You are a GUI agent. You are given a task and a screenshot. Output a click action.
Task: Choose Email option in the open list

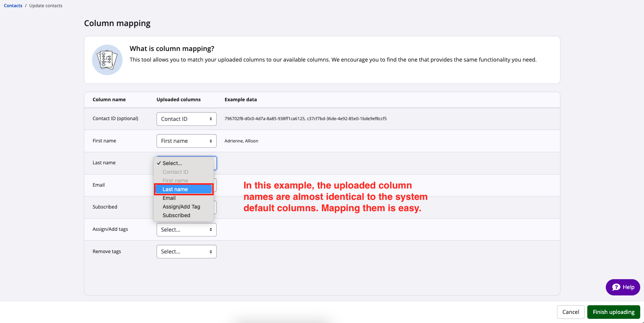point(169,198)
